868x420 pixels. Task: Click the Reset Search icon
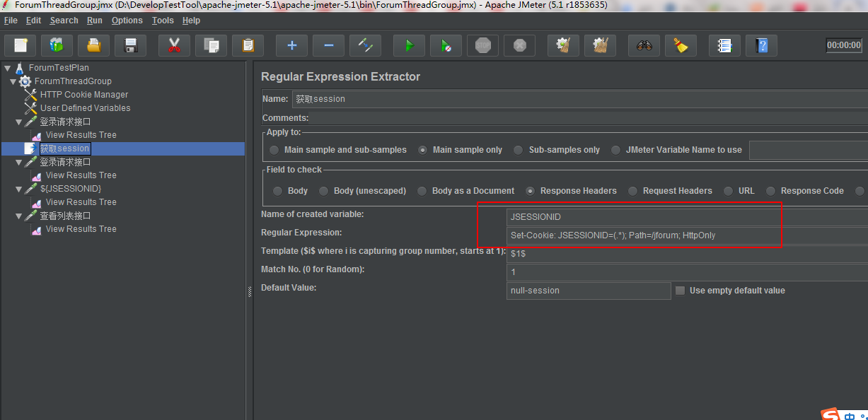click(x=681, y=45)
